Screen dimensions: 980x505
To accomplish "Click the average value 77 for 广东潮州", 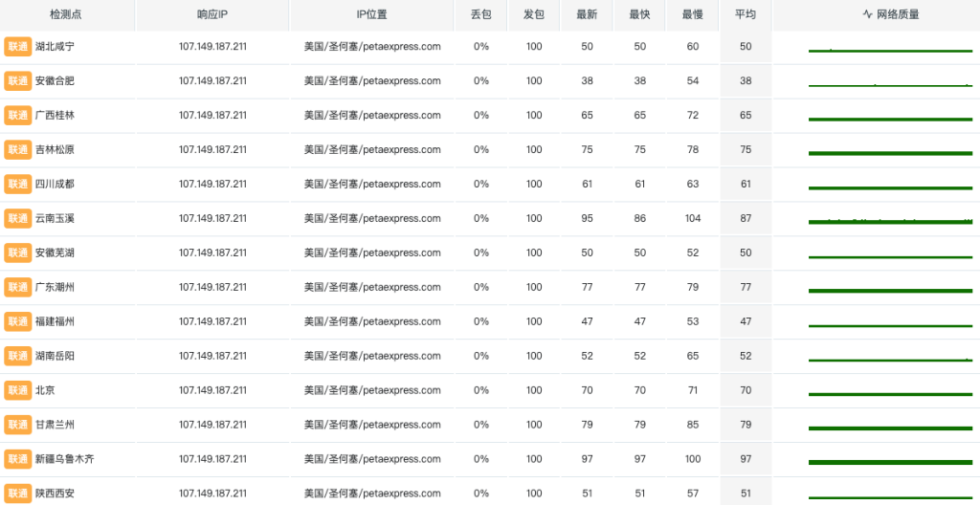I will (x=745, y=287).
